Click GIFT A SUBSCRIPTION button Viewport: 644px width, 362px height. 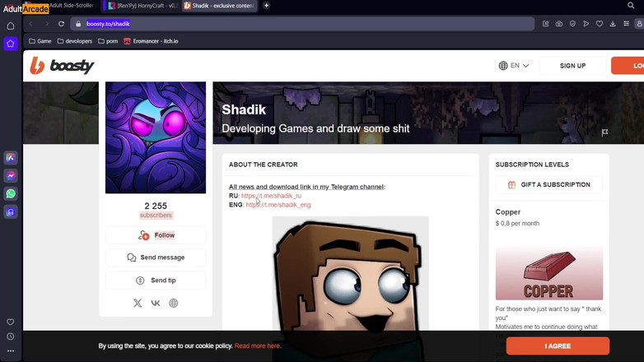[548, 184]
